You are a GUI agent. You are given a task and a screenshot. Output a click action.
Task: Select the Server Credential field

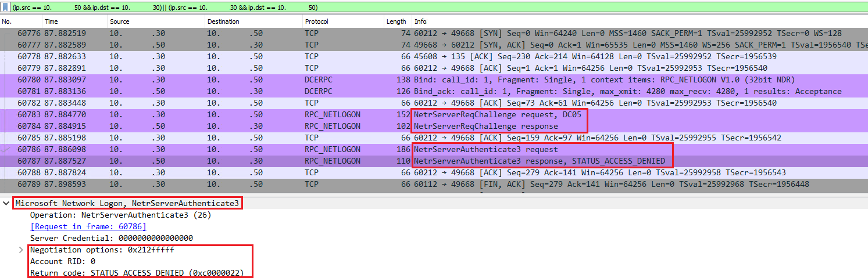(x=112, y=238)
